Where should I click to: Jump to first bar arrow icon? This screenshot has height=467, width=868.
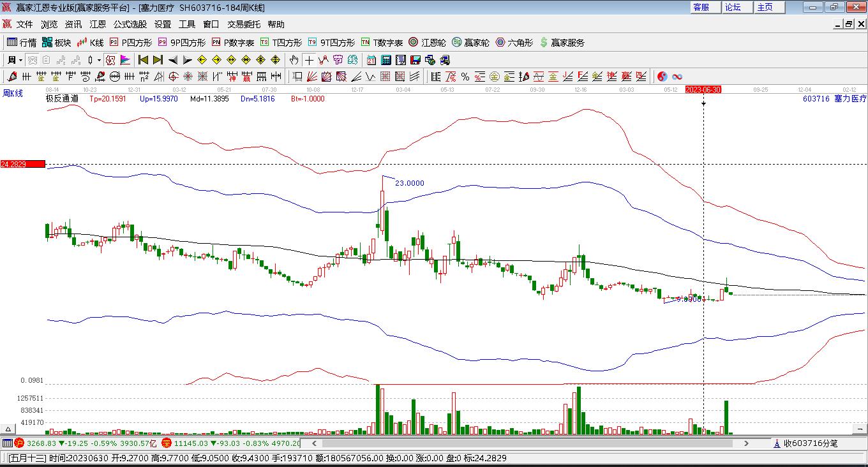click(x=143, y=60)
